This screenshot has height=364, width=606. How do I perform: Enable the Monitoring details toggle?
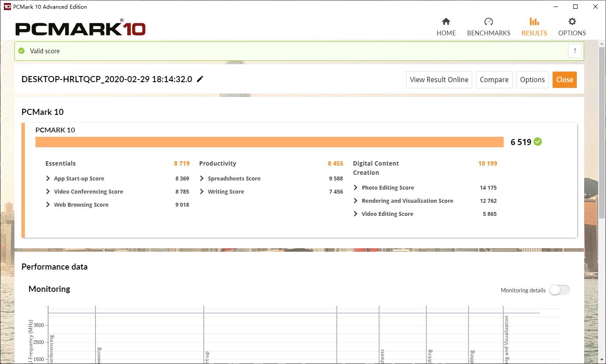coord(559,290)
